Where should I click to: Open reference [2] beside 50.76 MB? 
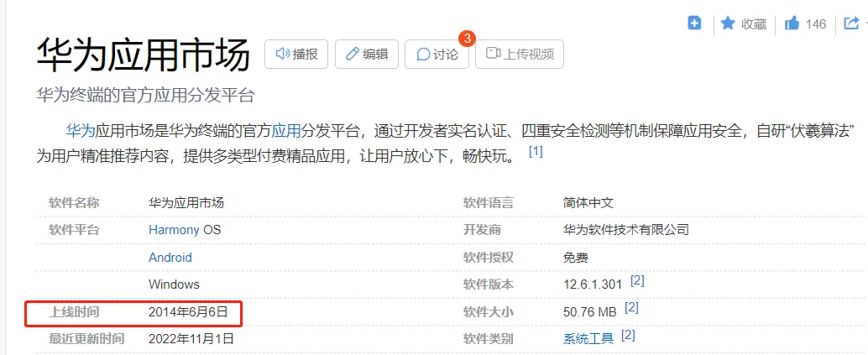[x=631, y=308]
